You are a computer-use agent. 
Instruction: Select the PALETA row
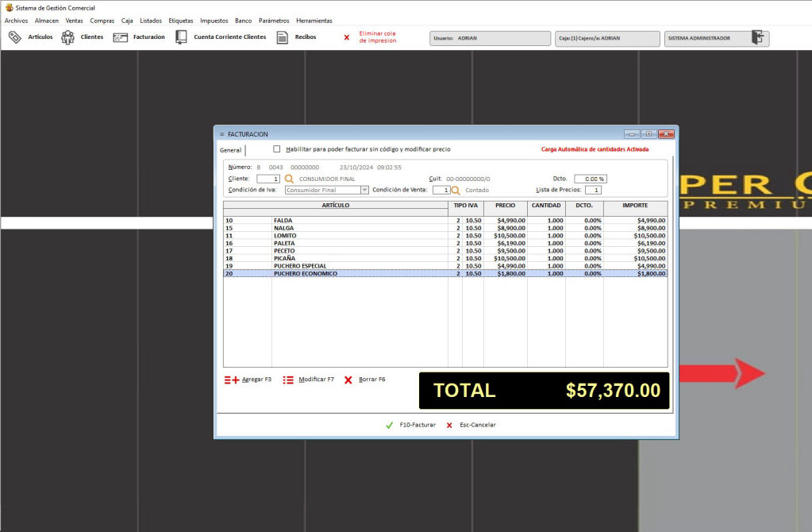445,243
